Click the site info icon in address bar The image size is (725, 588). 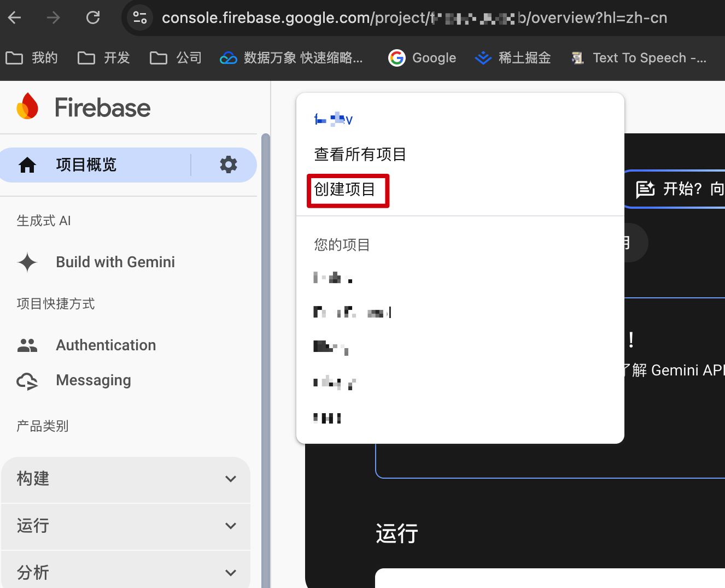[x=140, y=18]
